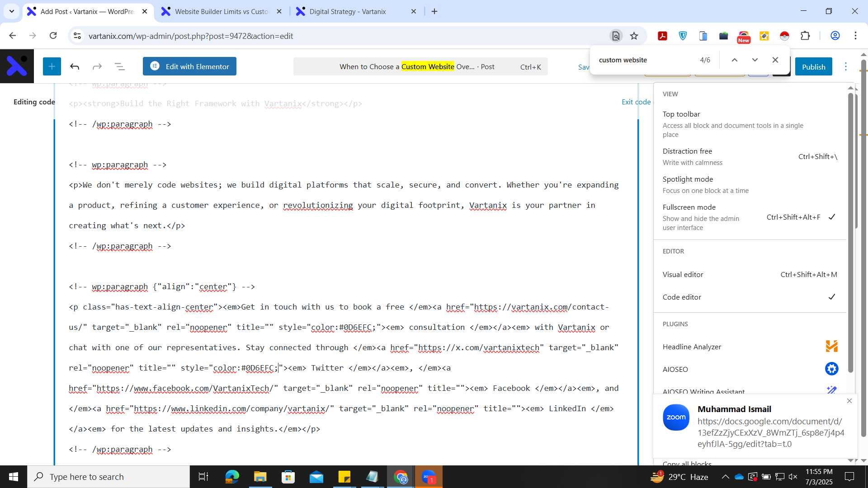This screenshot has height=488, width=868.
Task: Click the Vartanix site logo icon
Action: point(17,66)
